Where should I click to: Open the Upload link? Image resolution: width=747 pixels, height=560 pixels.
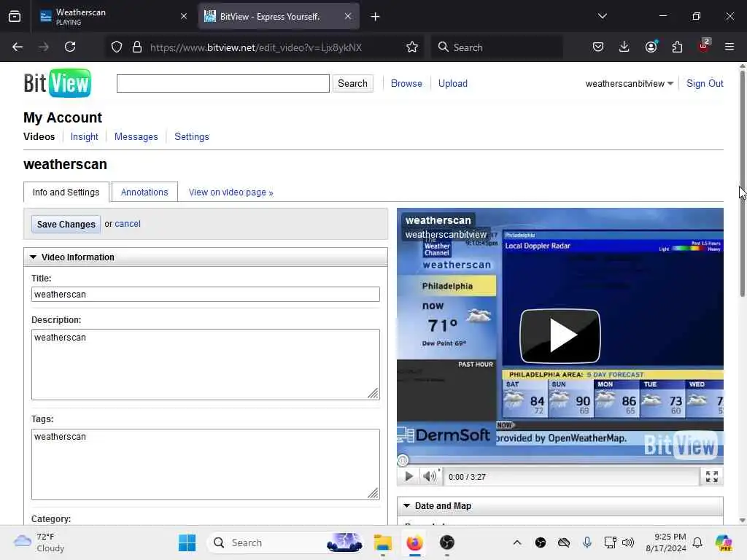tap(452, 83)
